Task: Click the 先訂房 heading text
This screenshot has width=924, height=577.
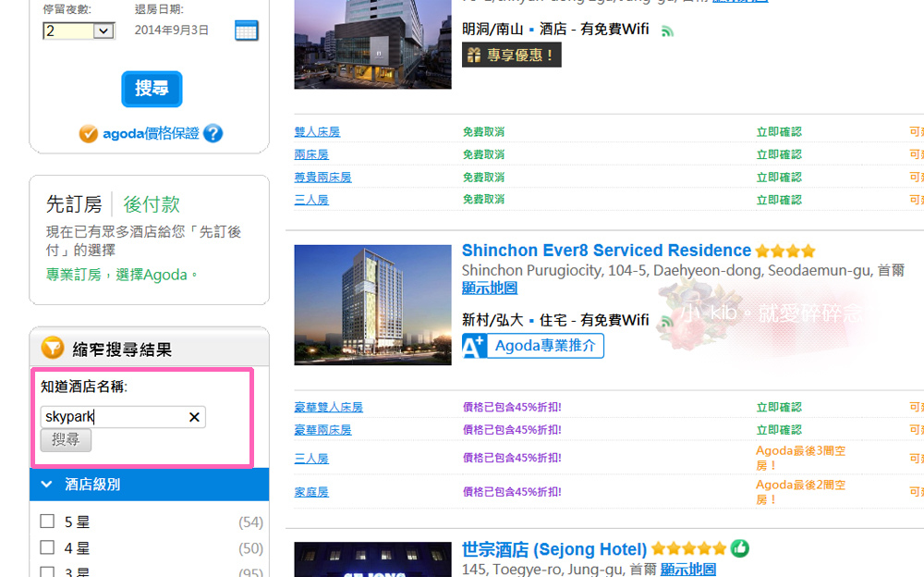Action: [74, 204]
